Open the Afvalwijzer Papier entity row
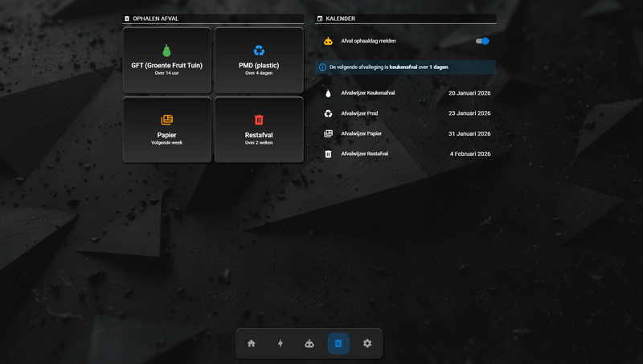The image size is (643, 364). tap(406, 133)
